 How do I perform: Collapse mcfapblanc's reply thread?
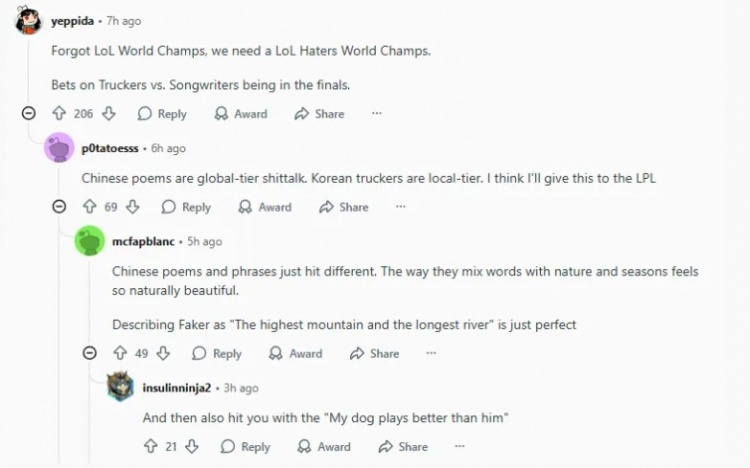tap(90, 353)
